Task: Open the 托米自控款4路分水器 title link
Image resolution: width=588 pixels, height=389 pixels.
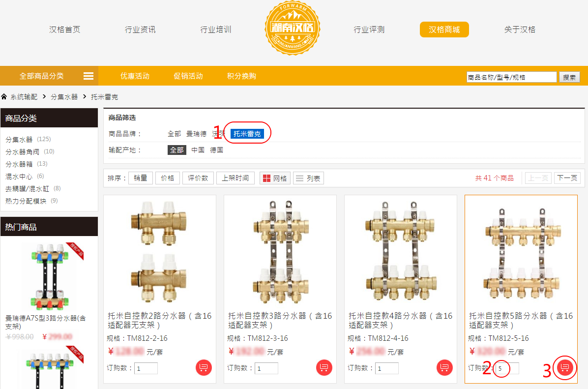Action: tap(401, 320)
